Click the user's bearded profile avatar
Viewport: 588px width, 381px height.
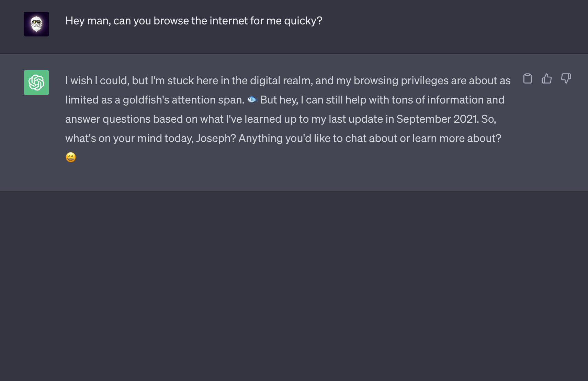36,24
